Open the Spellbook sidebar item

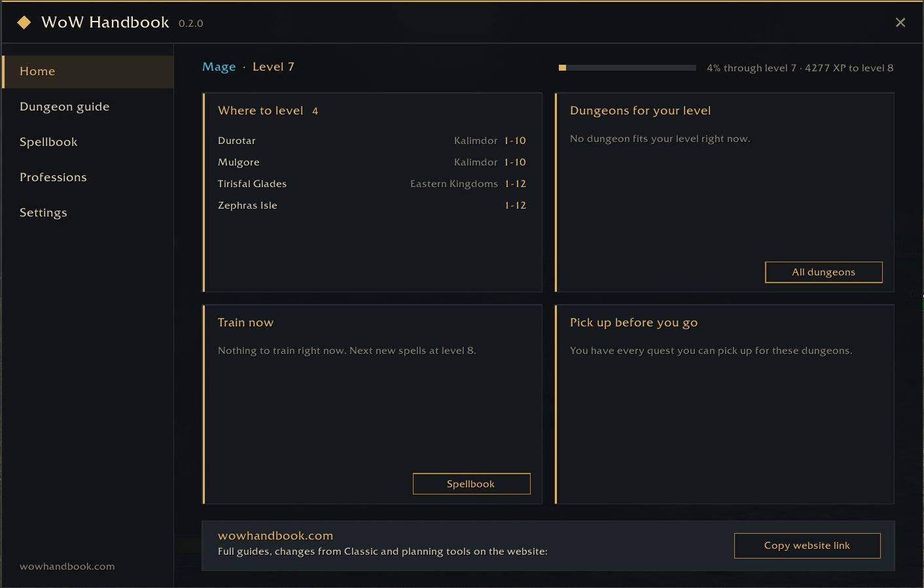tap(88, 142)
